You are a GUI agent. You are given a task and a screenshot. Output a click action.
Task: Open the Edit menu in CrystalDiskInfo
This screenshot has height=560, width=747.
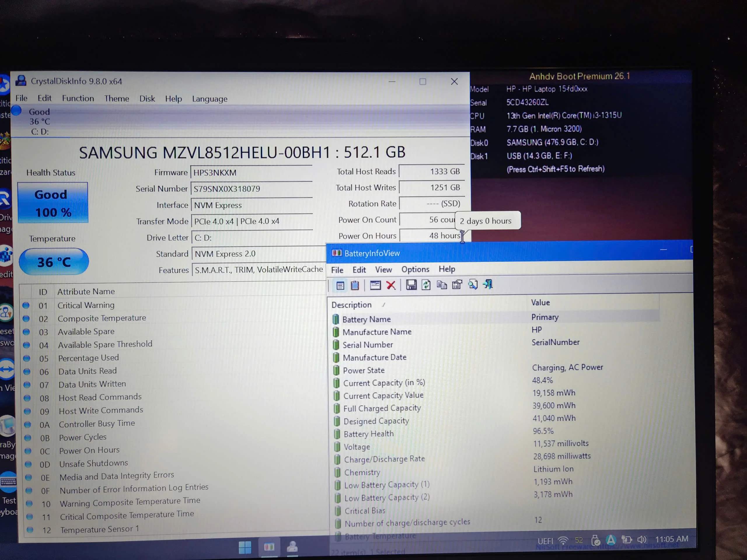[x=44, y=98]
